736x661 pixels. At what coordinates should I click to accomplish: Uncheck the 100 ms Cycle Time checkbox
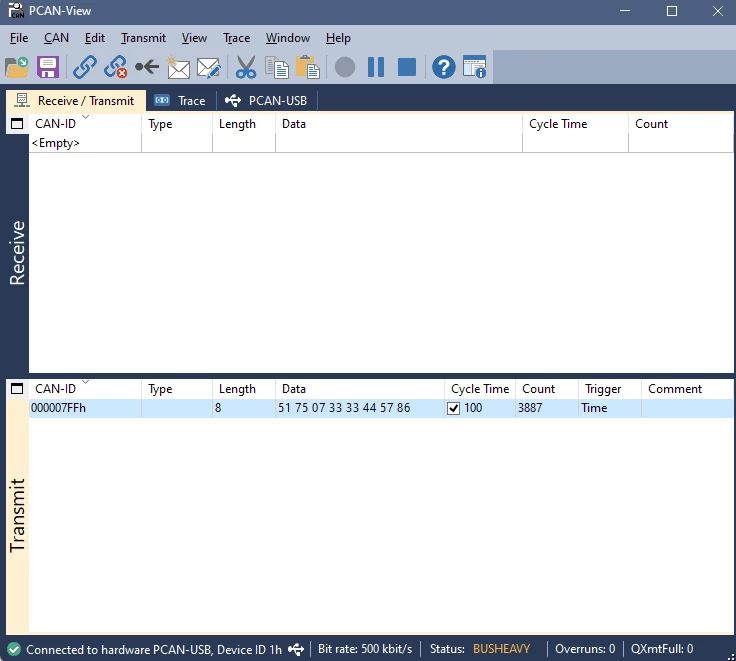click(453, 408)
